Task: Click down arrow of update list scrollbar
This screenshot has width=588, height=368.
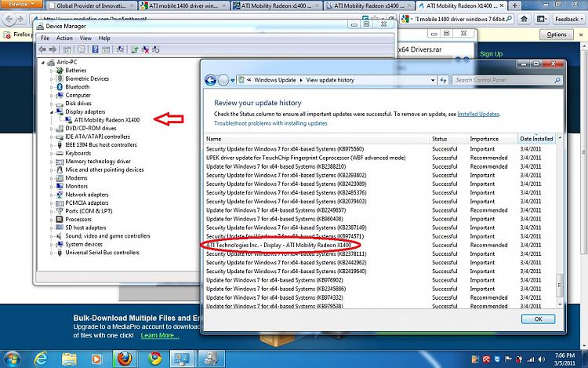Action: (x=560, y=304)
